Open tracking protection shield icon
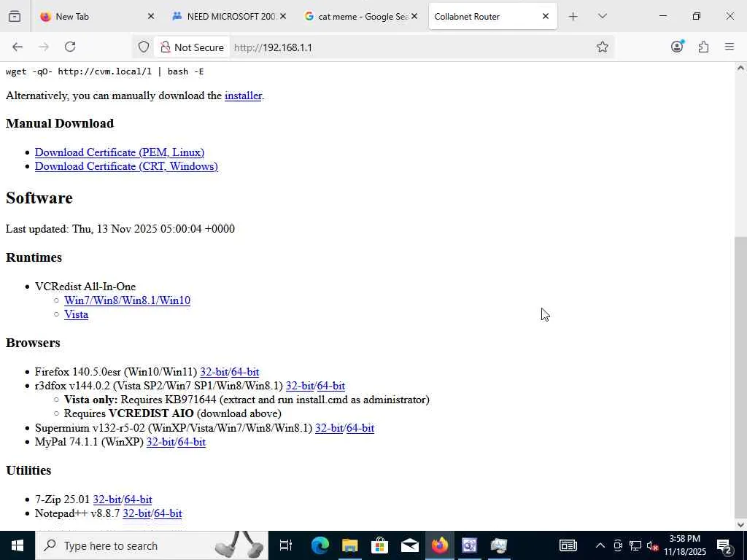The height and width of the screenshot is (560, 747). [x=144, y=47]
